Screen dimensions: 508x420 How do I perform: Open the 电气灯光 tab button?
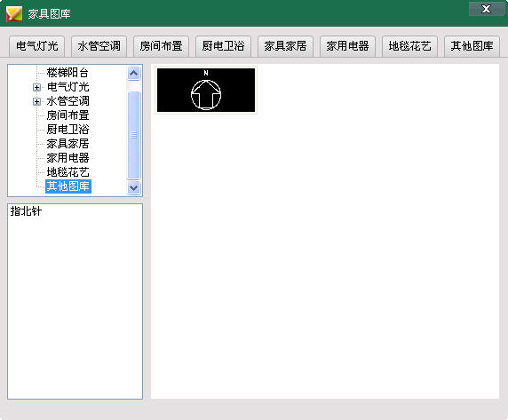click(37, 46)
